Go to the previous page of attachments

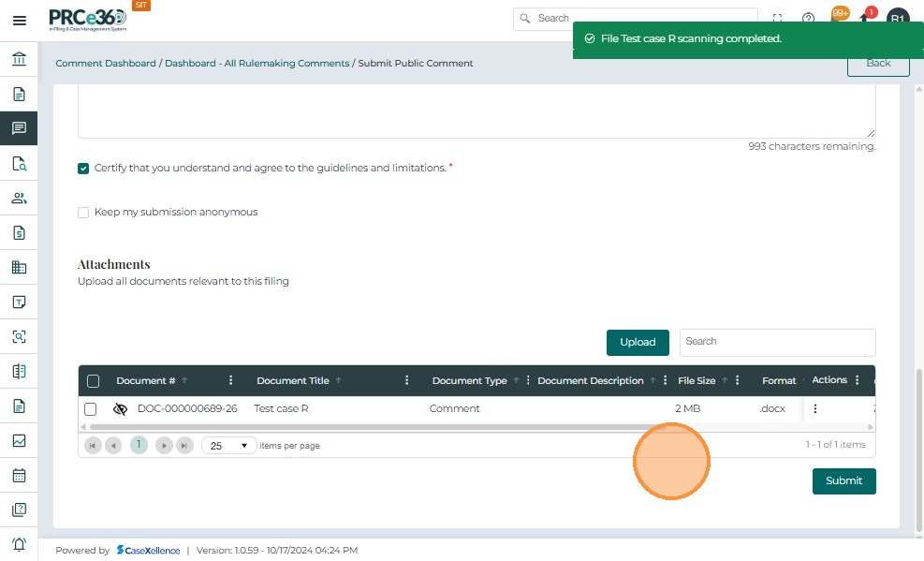point(113,446)
